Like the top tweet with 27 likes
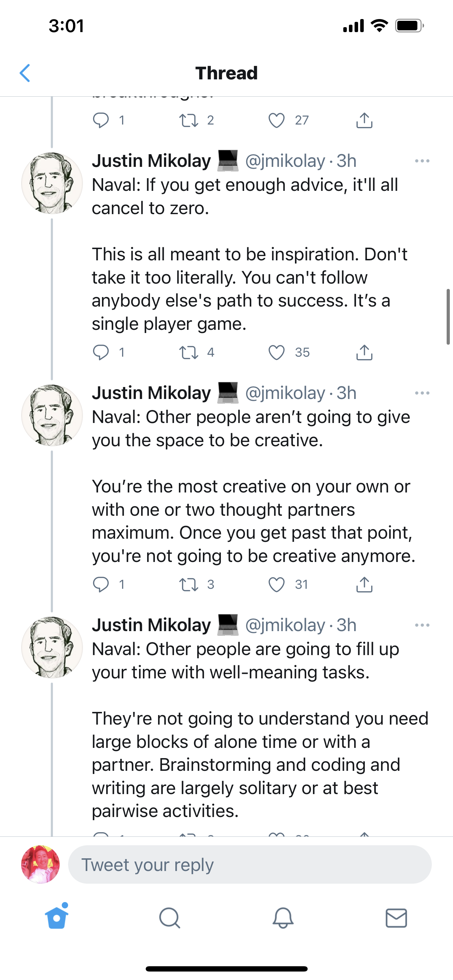The image size is (453, 980). point(277,121)
